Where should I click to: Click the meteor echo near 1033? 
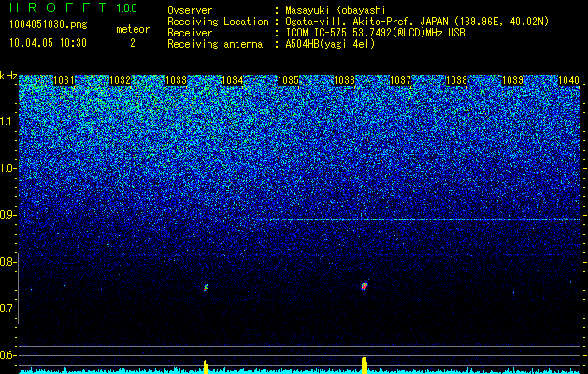[x=206, y=288]
